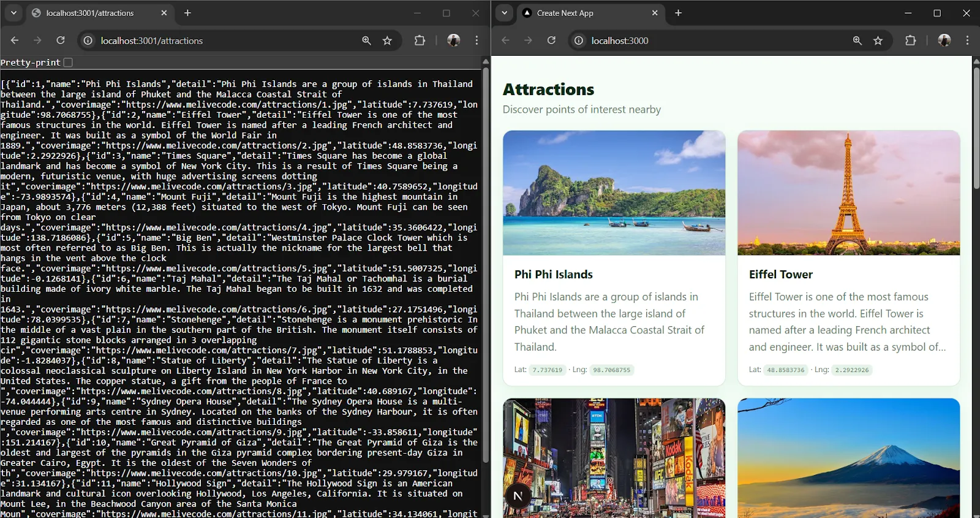Image resolution: width=980 pixels, height=518 pixels.
Task: Click the Eiffel Tower description text
Action: coord(847,322)
